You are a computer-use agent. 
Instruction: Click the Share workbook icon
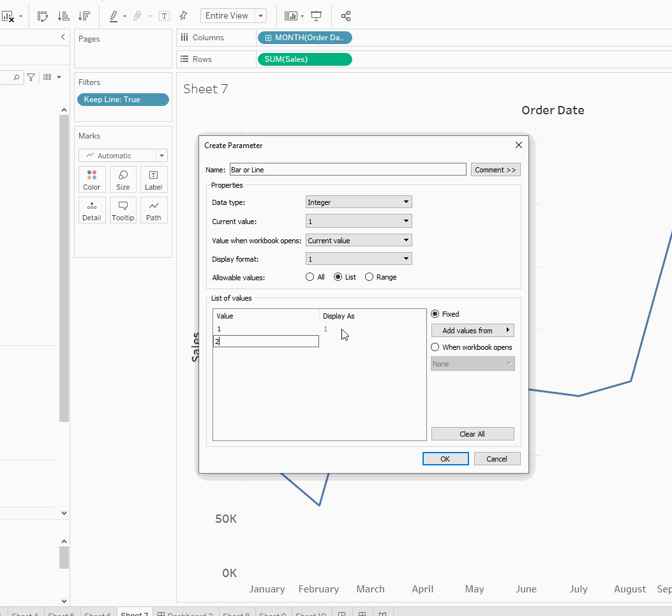346,17
